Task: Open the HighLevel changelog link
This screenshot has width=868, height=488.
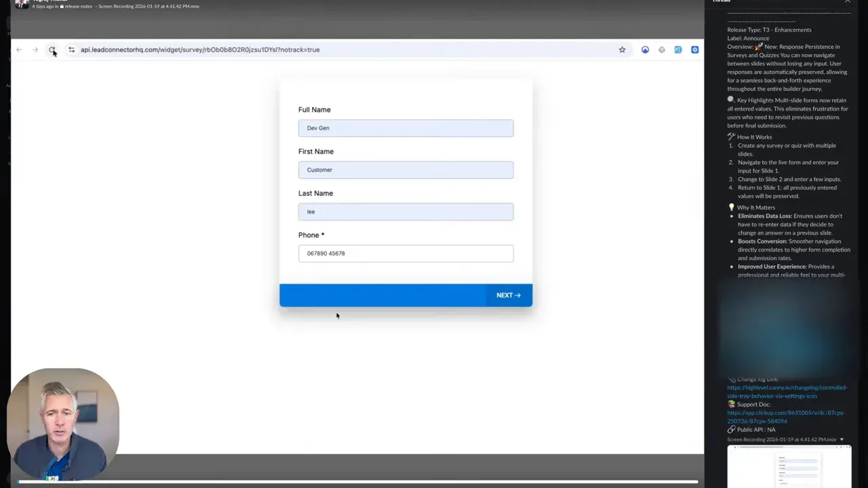Action: point(787,391)
